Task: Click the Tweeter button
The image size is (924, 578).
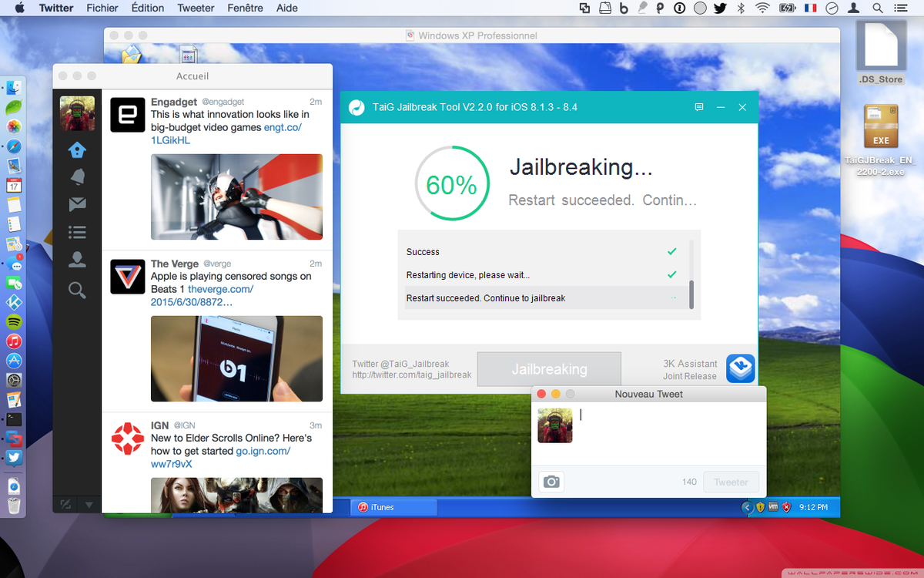Action: (731, 482)
